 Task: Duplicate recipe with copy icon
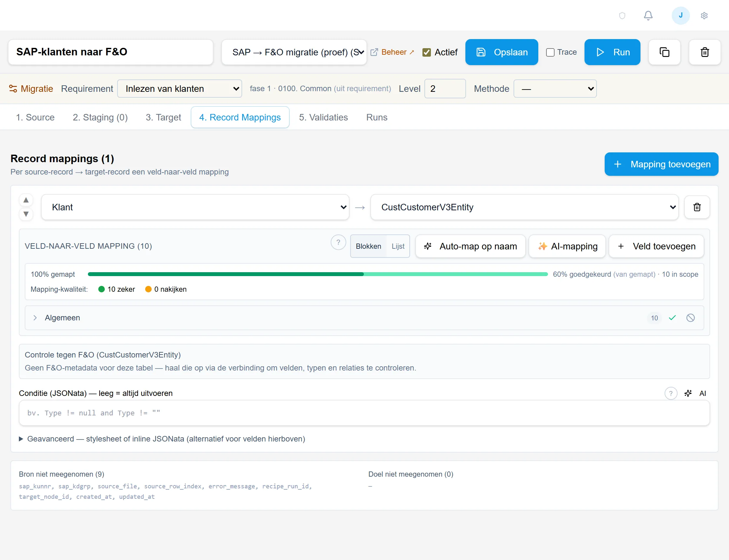pyautogui.click(x=664, y=52)
